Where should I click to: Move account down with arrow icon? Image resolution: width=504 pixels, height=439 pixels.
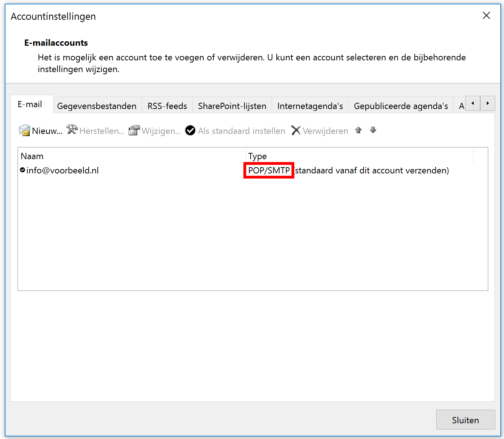373,130
